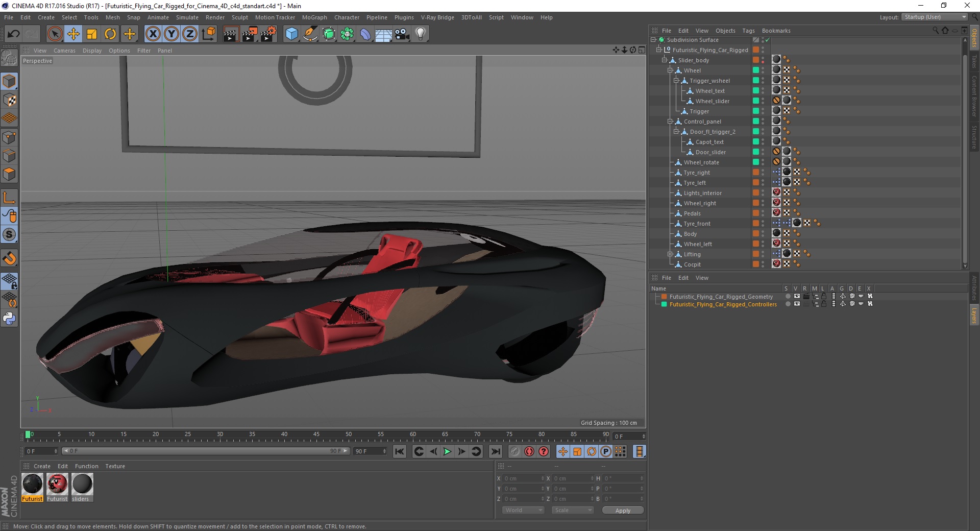Select the red Futurist material
The width and height of the screenshot is (980, 531).
pyautogui.click(x=57, y=488)
